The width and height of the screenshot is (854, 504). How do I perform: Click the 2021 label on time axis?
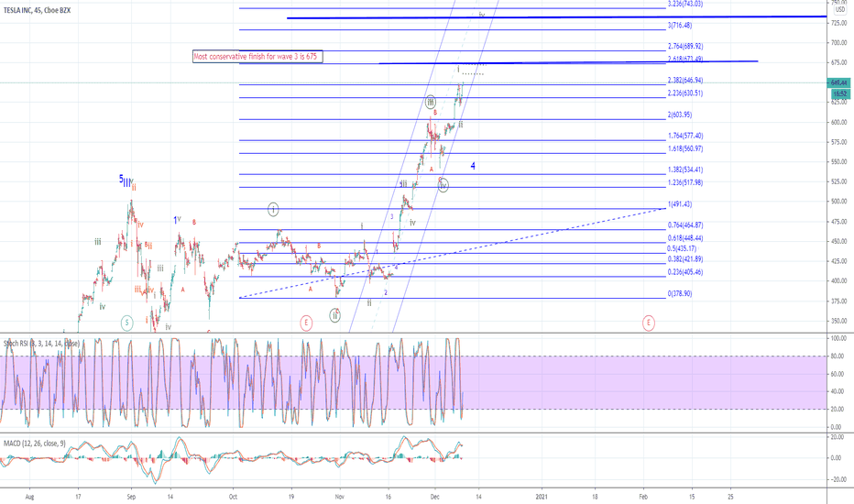(542, 497)
